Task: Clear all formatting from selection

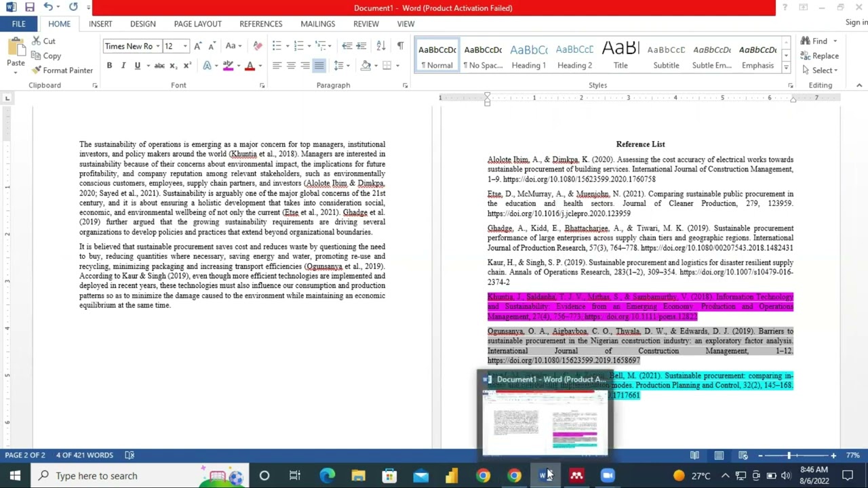Action: [x=258, y=46]
